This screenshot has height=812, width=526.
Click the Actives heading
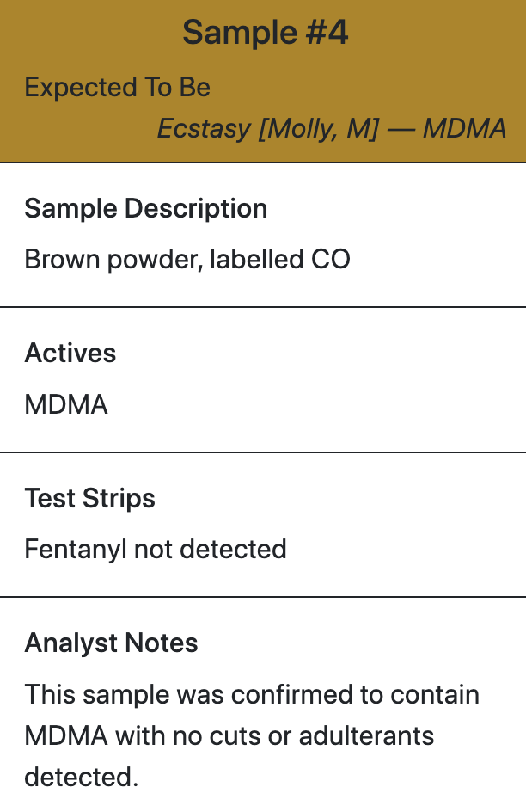pos(70,354)
